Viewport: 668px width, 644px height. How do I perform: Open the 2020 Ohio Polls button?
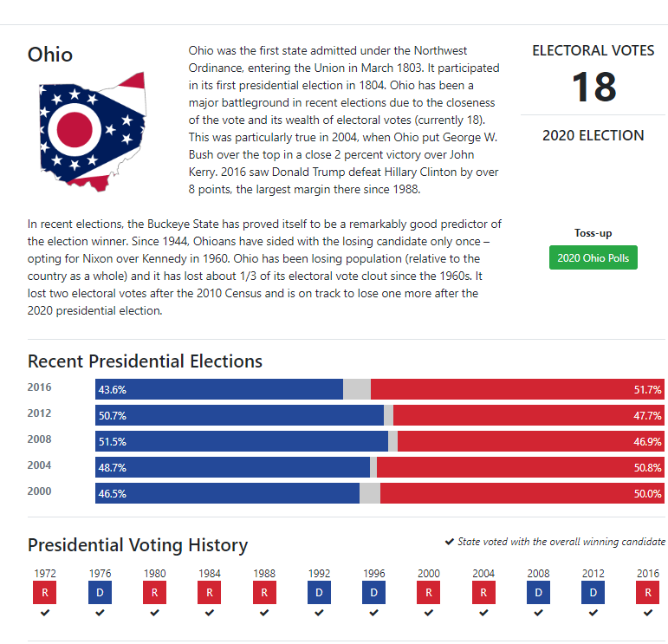[x=593, y=258]
